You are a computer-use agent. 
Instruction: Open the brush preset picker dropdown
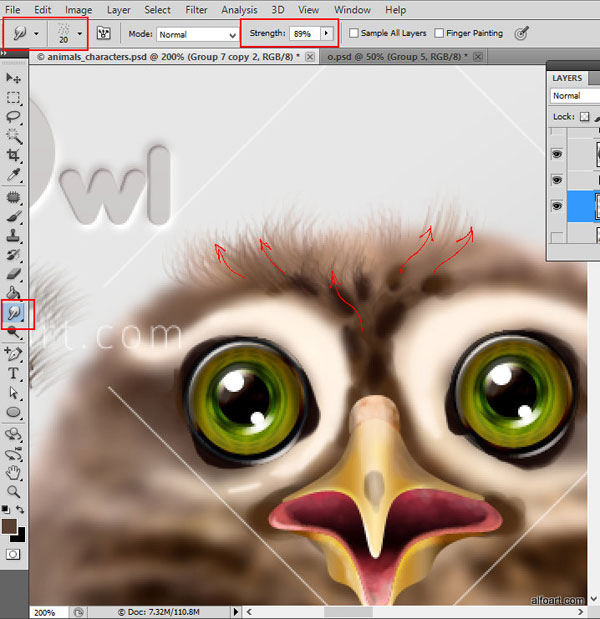pos(80,34)
